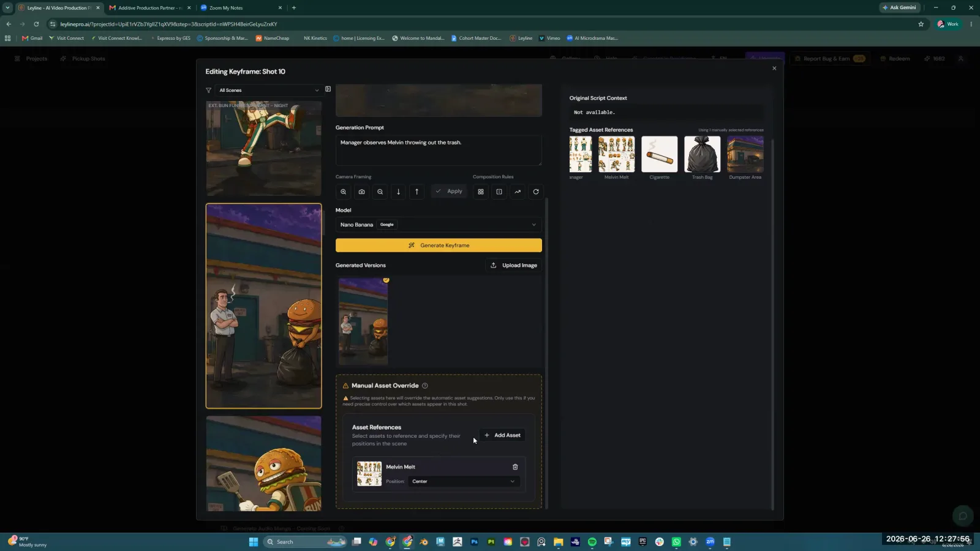Viewport: 980px width, 551px height.
Task: Click the up arrow camera framing button
Action: (x=417, y=192)
